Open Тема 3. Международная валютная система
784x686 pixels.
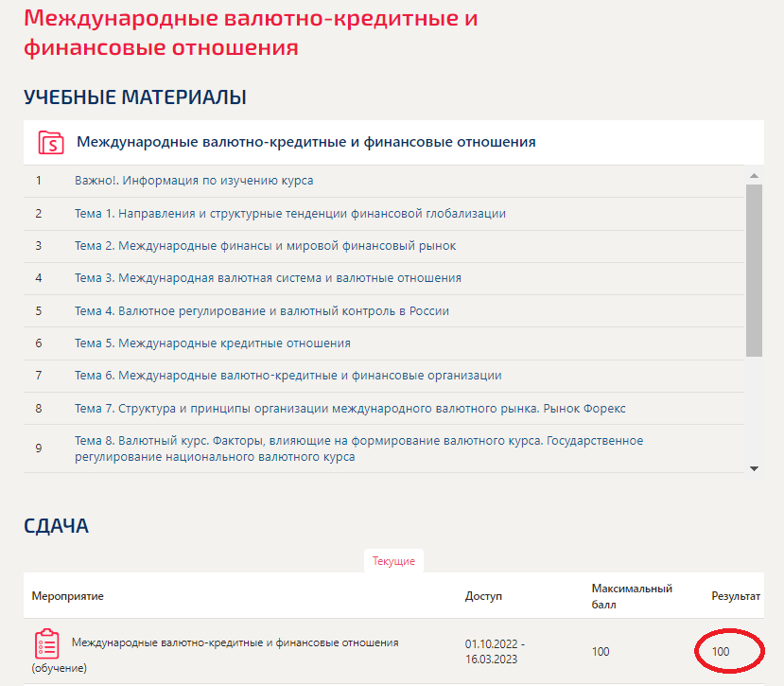268,278
